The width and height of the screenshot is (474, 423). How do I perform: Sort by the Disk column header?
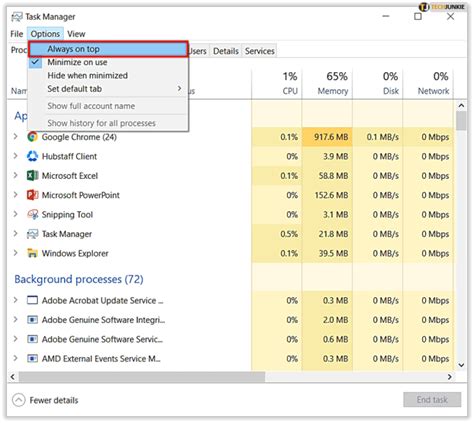378,83
